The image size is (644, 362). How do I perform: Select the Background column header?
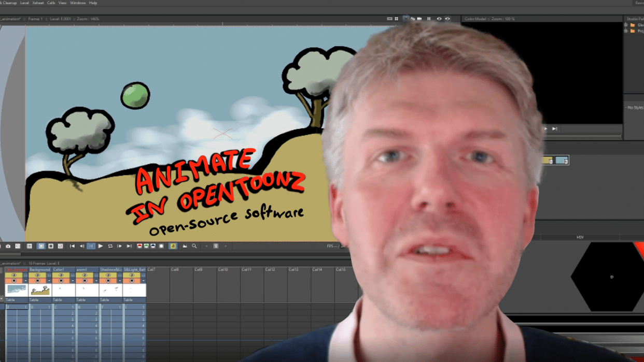pos(40,270)
